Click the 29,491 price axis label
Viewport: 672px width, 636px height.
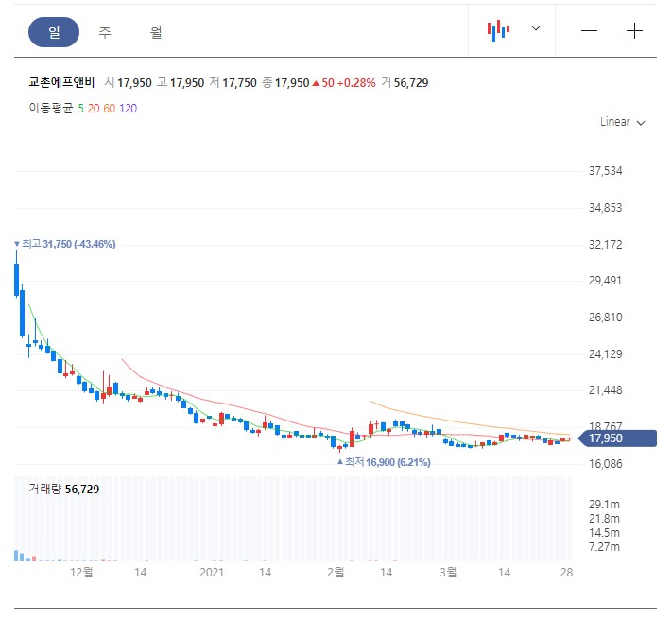pyautogui.click(x=605, y=281)
